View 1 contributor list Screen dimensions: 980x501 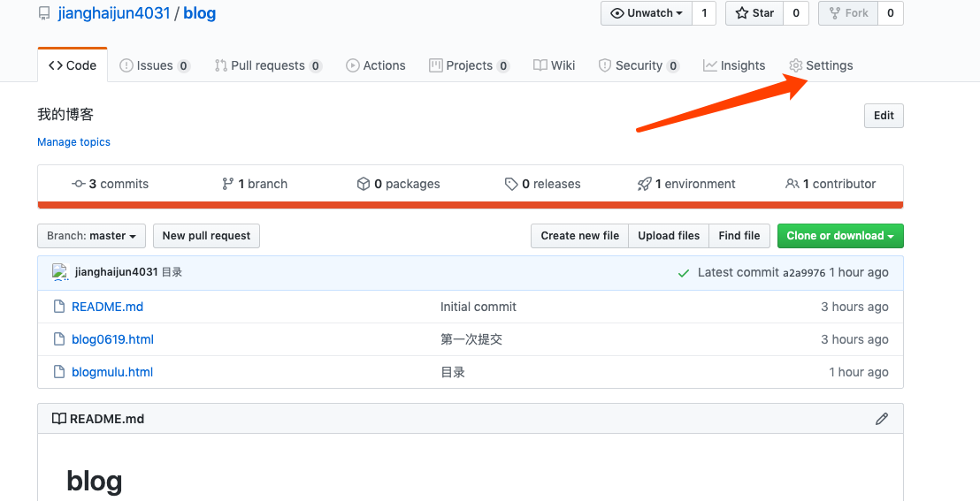point(831,184)
